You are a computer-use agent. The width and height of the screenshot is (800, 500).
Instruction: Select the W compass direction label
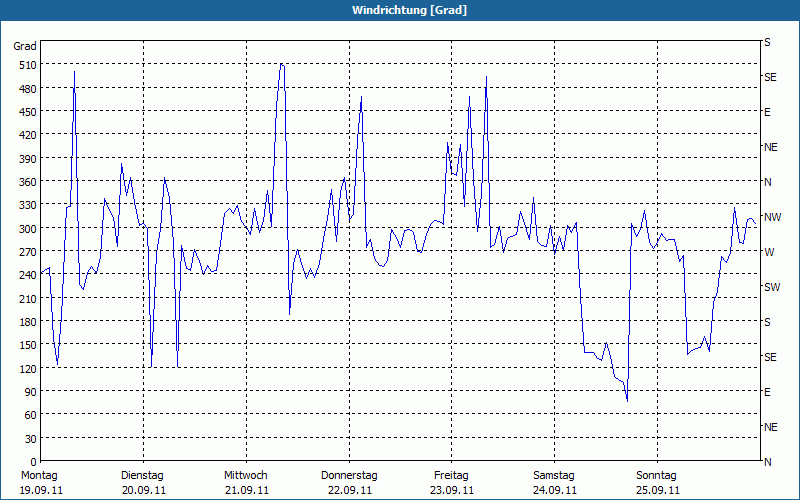coord(769,252)
